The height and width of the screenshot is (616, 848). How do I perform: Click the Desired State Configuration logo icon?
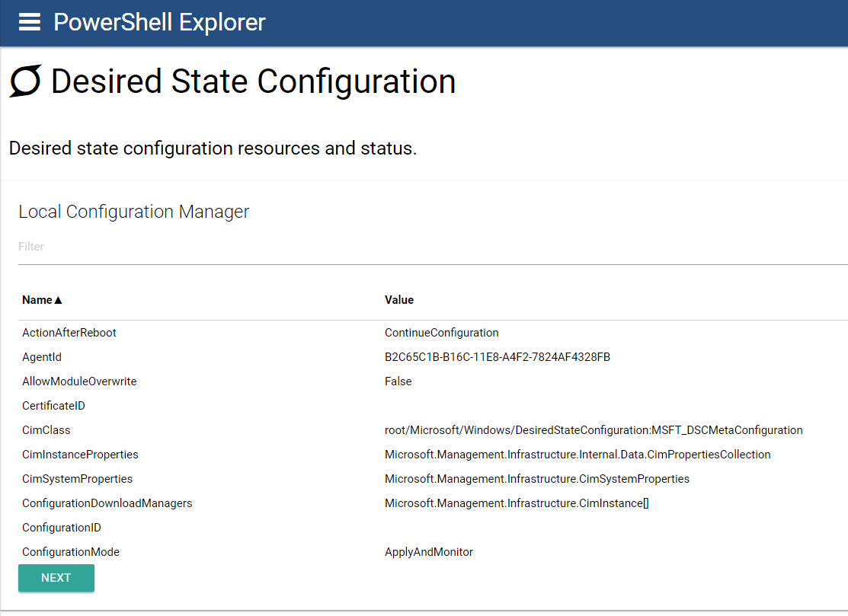(x=25, y=81)
